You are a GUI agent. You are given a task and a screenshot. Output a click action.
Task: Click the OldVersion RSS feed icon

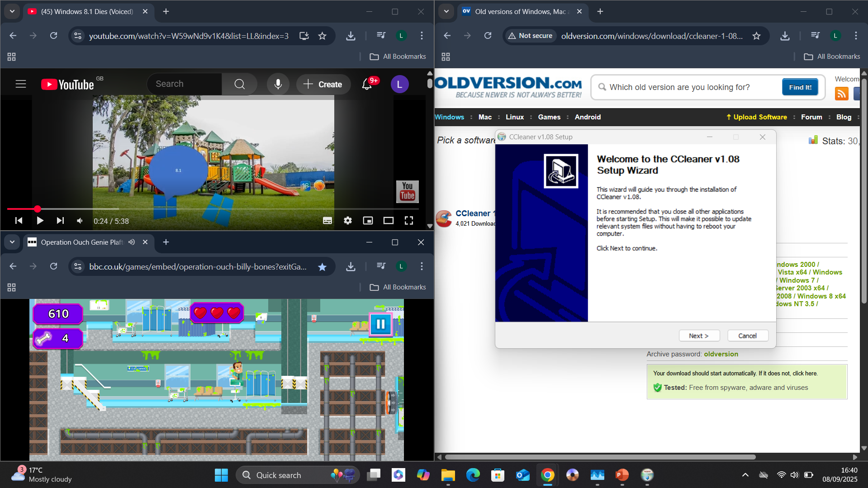pyautogui.click(x=841, y=94)
